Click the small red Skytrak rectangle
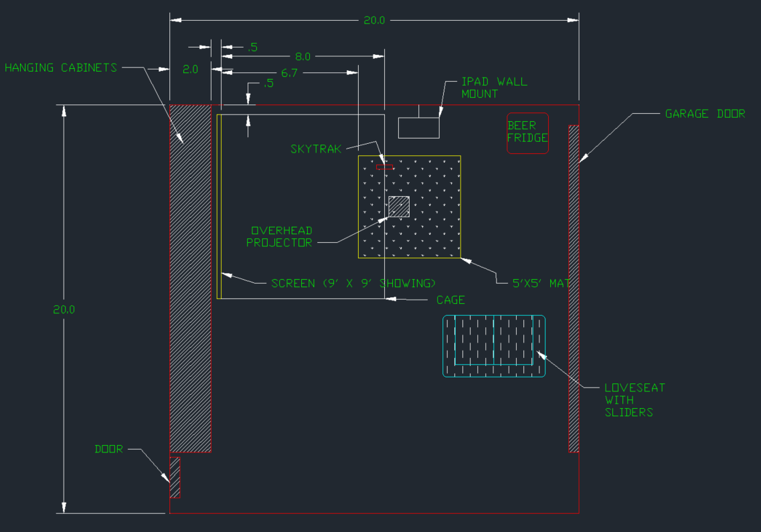The image size is (761, 532). tap(384, 167)
